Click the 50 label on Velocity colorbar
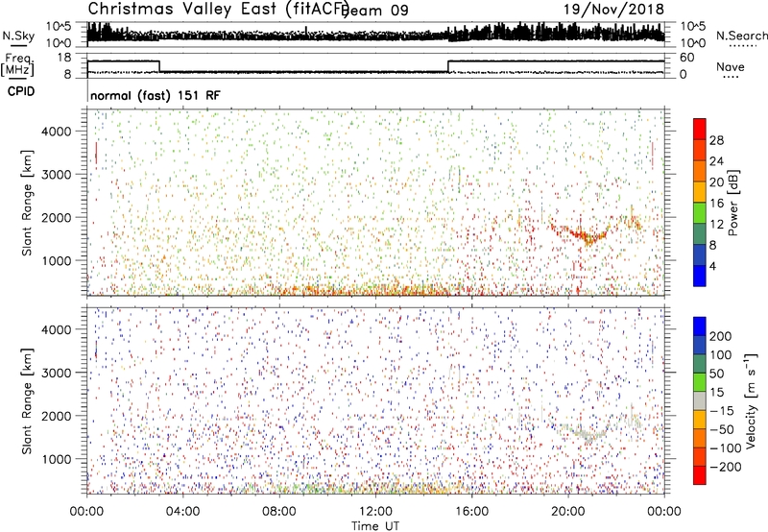 pyautogui.click(x=717, y=374)
